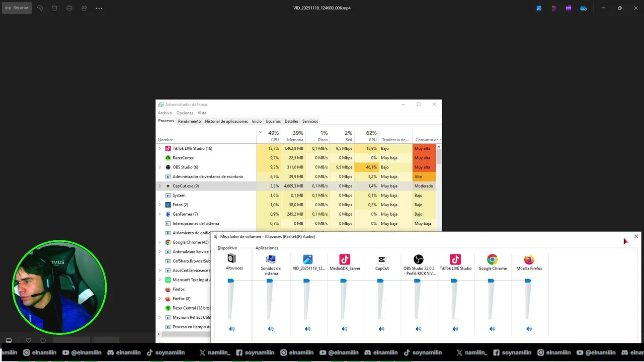Image resolution: width=644 pixels, height=362 pixels.
Task: Expand the Fotos (2) process group
Action: pyautogui.click(x=160, y=205)
